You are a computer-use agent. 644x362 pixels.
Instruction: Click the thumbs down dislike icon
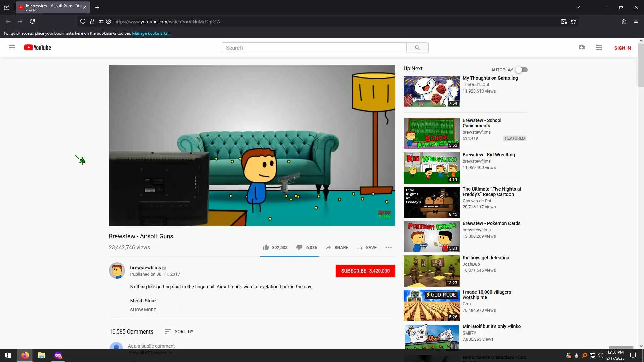pyautogui.click(x=299, y=247)
